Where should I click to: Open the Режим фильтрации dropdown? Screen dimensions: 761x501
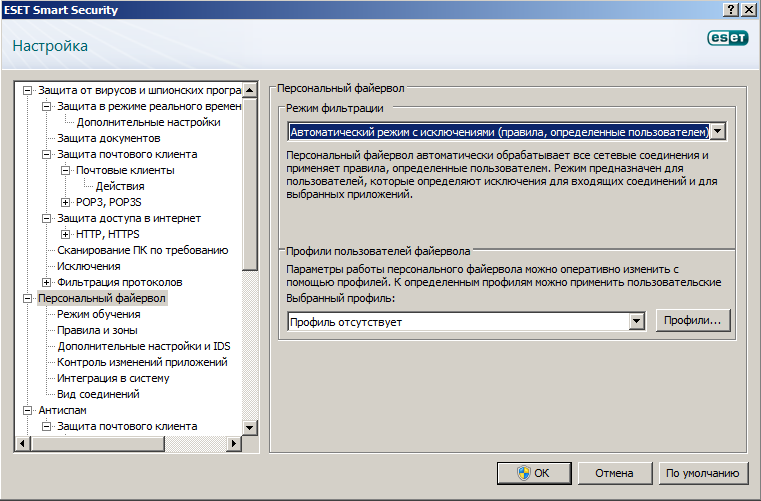(x=718, y=132)
